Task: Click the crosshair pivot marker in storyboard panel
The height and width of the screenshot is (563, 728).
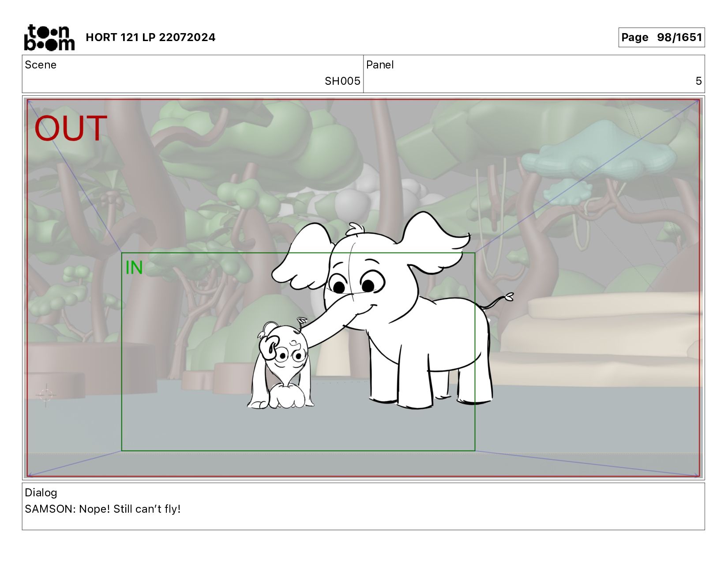Action: coord(46,395)
